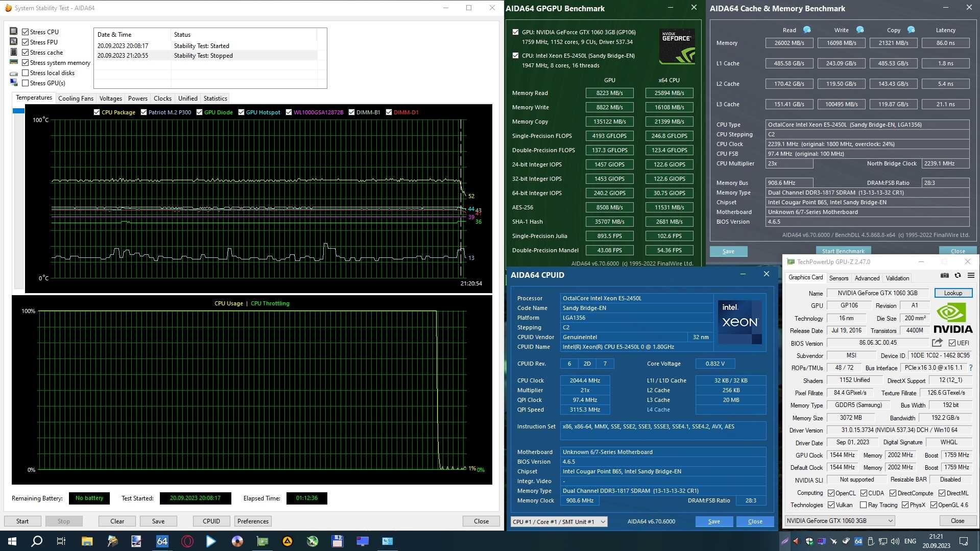The width and height of the screenshot is (980, 551).
Task: Click the Preferences button
Action: coord(253,521)
